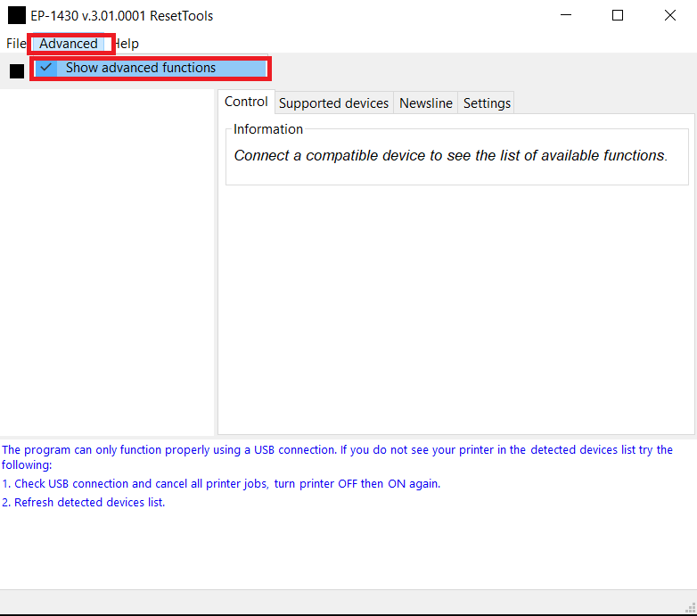Switch to the Supported devices tab
The image size is (697, 616).
(x=333, y=103)
